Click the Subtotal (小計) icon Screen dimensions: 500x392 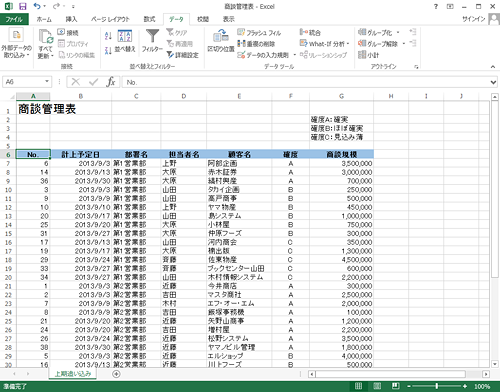click(362, 55)
